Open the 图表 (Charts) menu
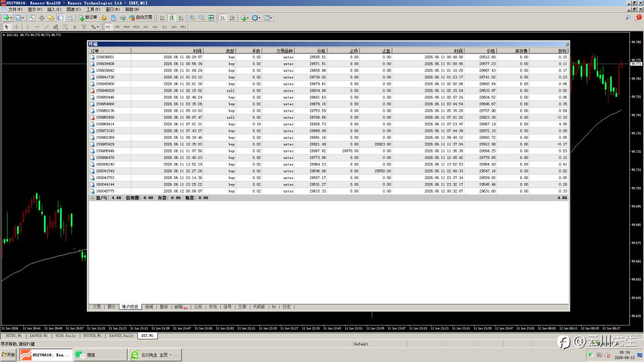The width and height of the screenshot is (644, 362). click(x=73, y=9)
